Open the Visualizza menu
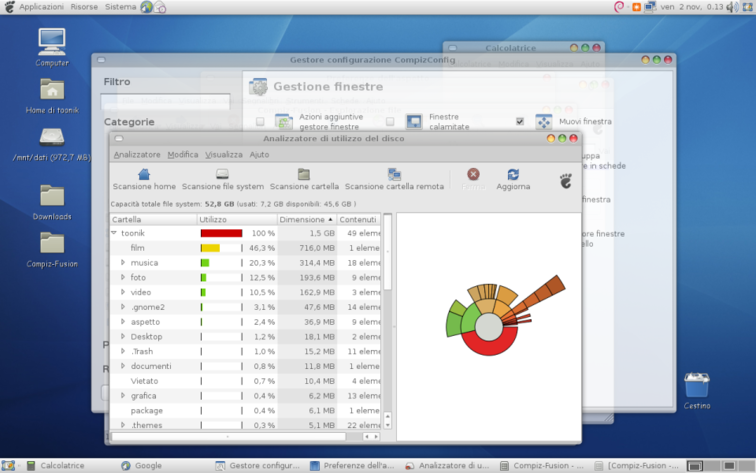Image resolution: width=756 pixels, height=473 pixels. click(224, 155)
